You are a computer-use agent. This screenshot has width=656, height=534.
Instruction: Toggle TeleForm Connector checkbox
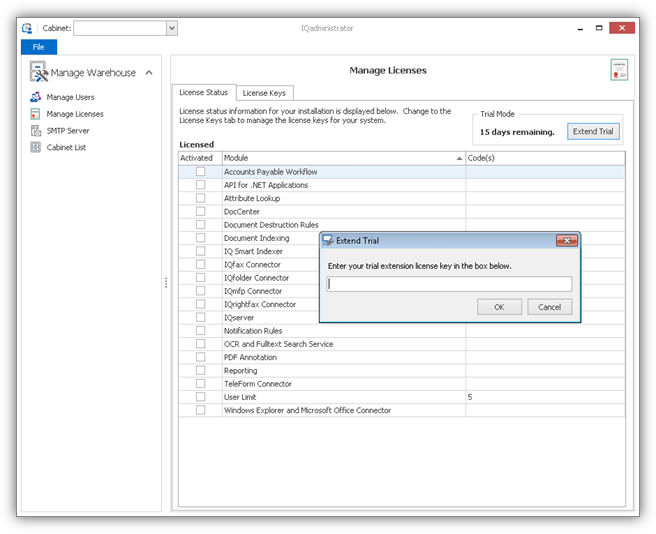click(201, 384)
